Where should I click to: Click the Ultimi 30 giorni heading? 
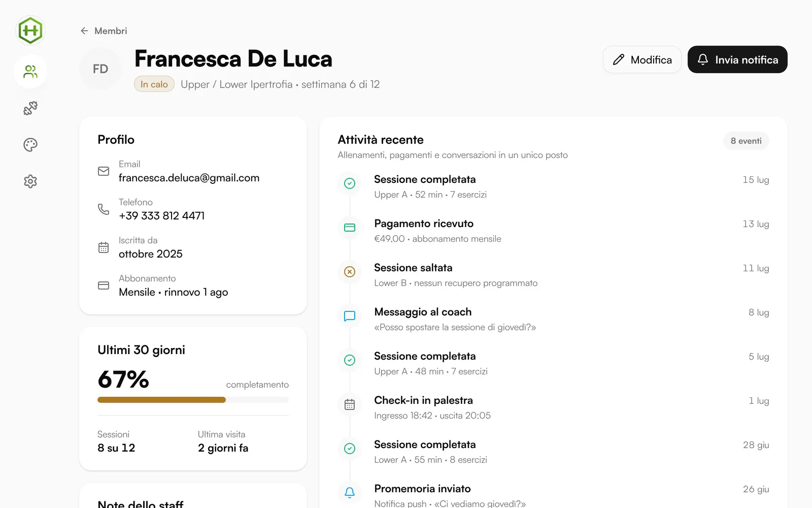tap(141, 350)
